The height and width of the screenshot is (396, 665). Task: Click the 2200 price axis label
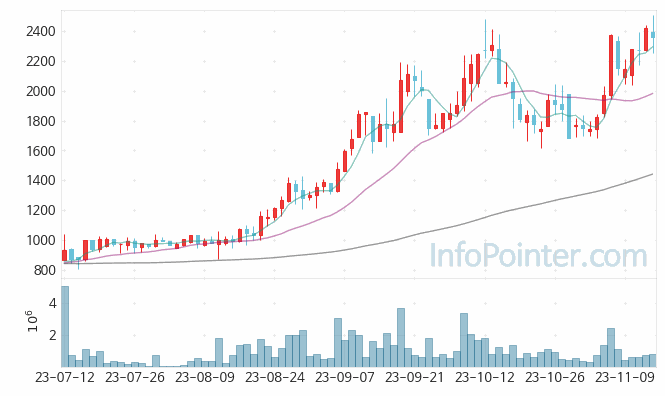(41, 61)
